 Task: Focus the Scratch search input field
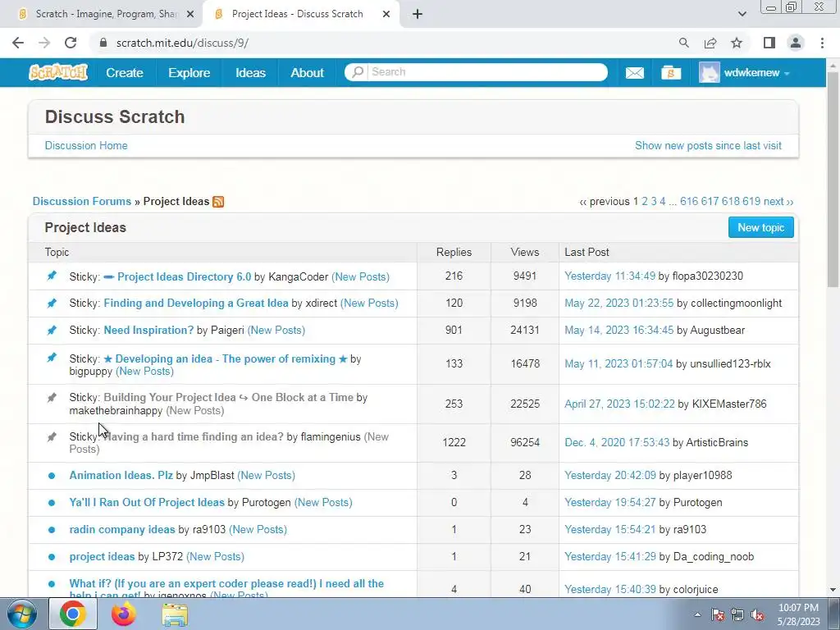pyautogui.click(x=486, y=72)
